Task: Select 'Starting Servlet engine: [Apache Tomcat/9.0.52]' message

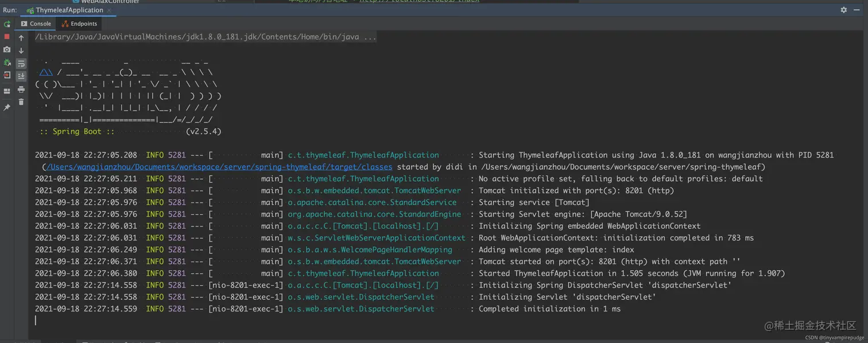Action: coord(583,214)
